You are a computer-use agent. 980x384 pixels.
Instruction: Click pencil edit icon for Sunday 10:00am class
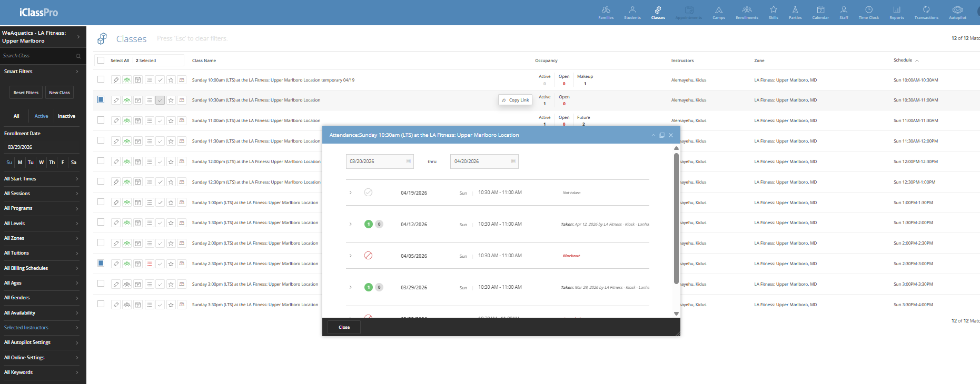tap(116, 80)
